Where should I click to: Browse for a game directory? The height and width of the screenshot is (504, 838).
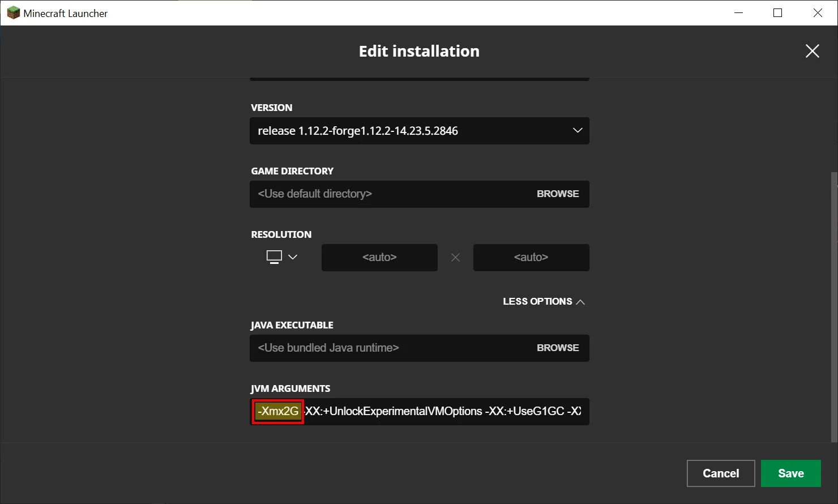pos(558,194)
